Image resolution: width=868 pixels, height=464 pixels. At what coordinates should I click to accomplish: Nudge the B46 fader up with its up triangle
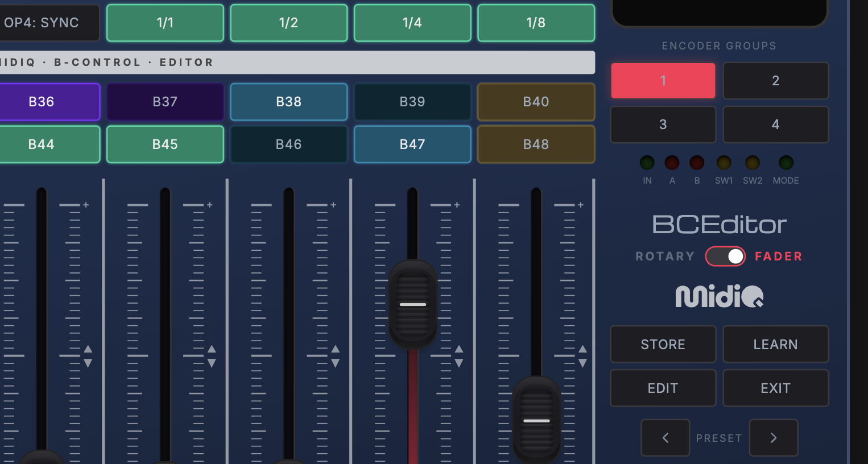click(336, 349)
